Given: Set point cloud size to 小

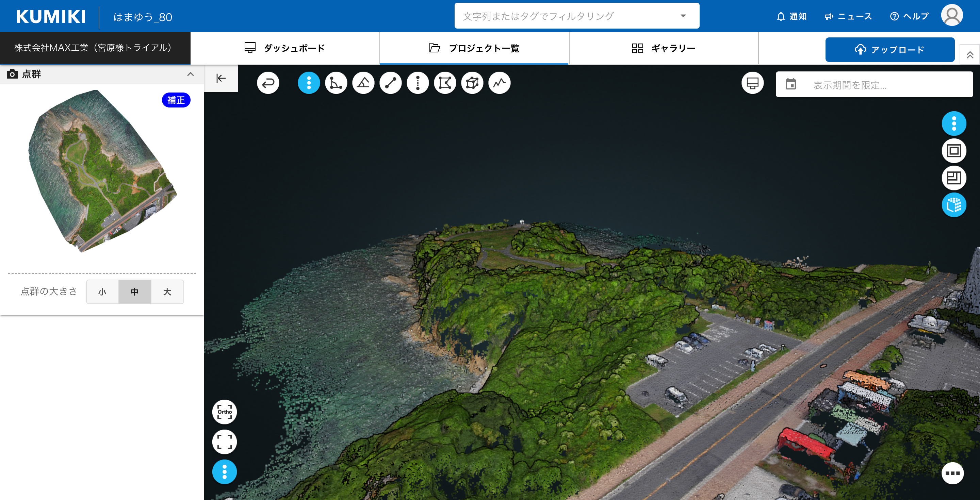Looking at the screenshot, I should (102, 291).
